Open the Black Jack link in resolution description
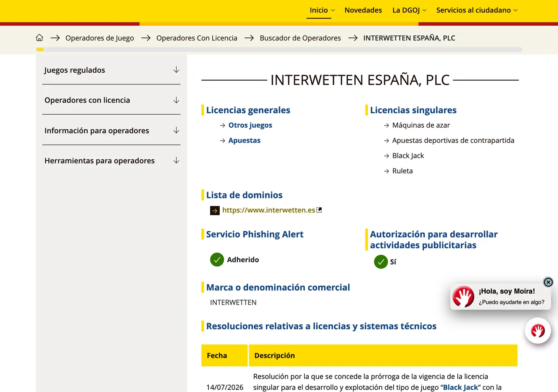The width and height of the screenshot is (558, 392). (x=460, y=387)
